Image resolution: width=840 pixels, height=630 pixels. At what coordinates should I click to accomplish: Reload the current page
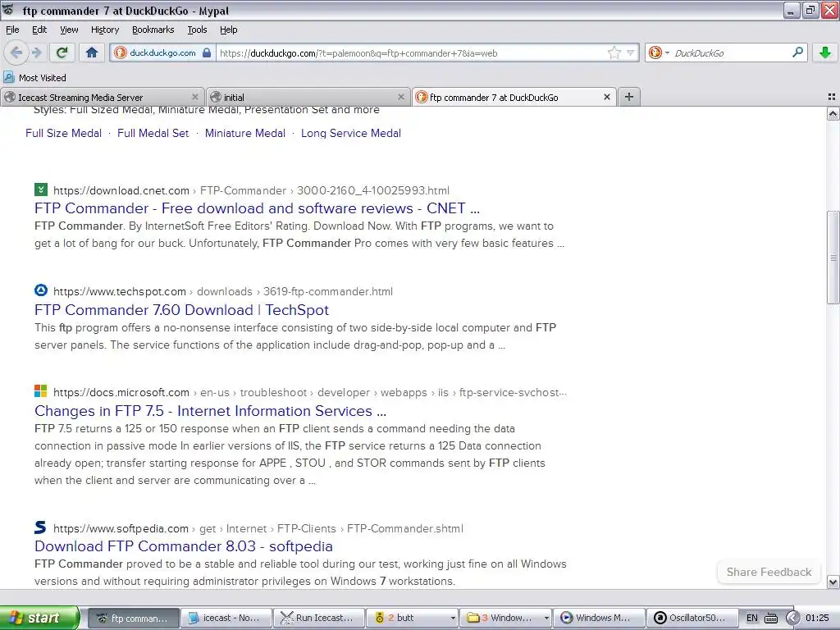point(62,52)
